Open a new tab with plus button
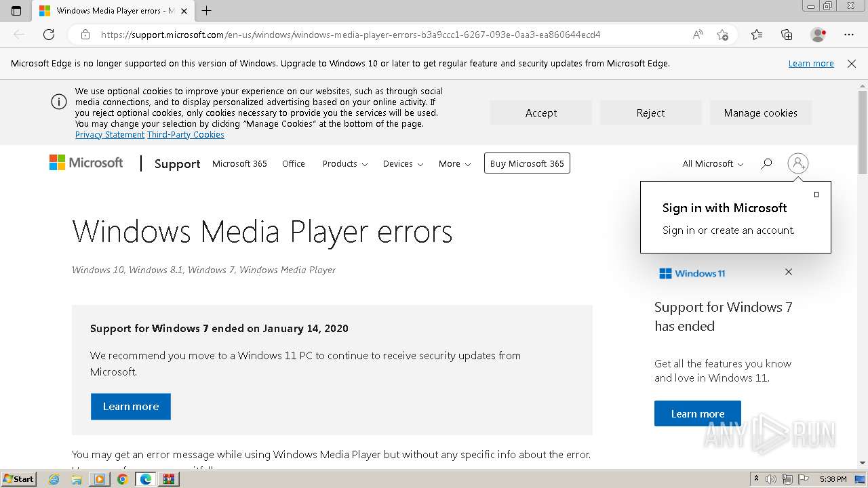 [207, 11]
